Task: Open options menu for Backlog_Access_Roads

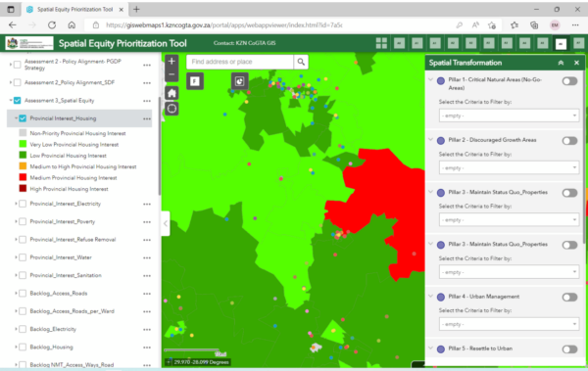Action: (147, 294)
